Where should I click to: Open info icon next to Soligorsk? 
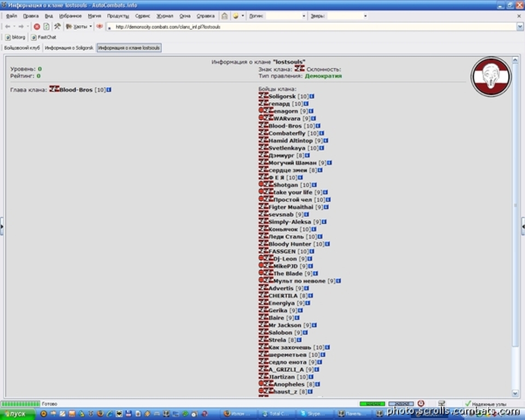click(x=312, y=96)
